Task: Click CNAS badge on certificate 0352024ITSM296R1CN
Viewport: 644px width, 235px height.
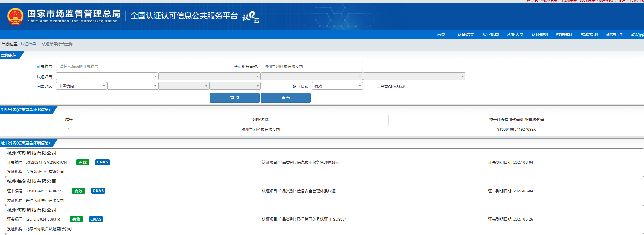Action: [x=102, y=162]
